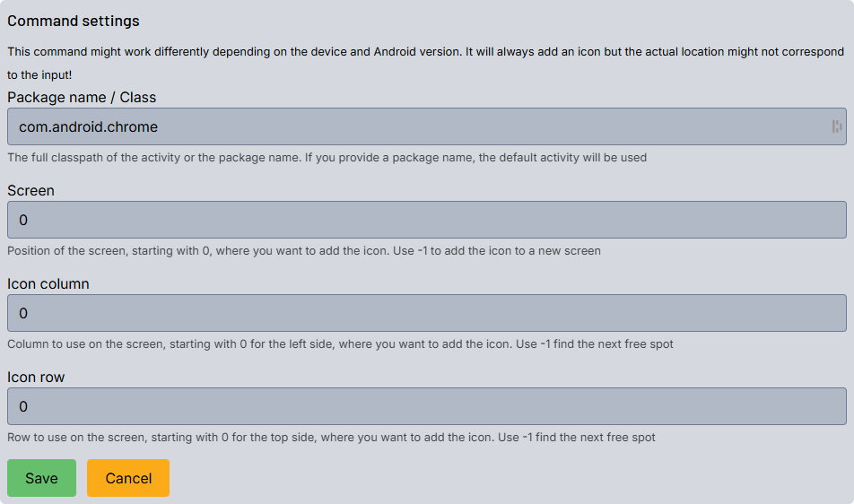
Task: Click the "Command settings" heading
Action: pos(74,21)
